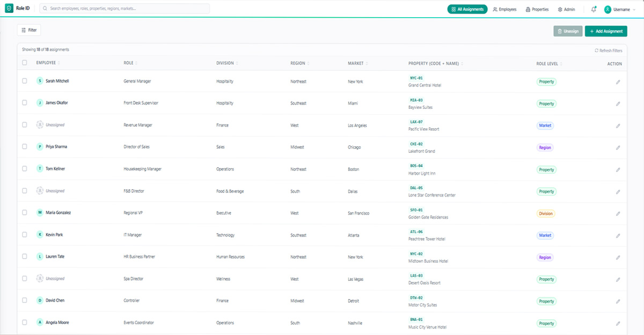The height and width of the screenshot is (335, 644).
Task: Edit Angela Moore's assignment pencil icon
Action: [x=618, y=324]
